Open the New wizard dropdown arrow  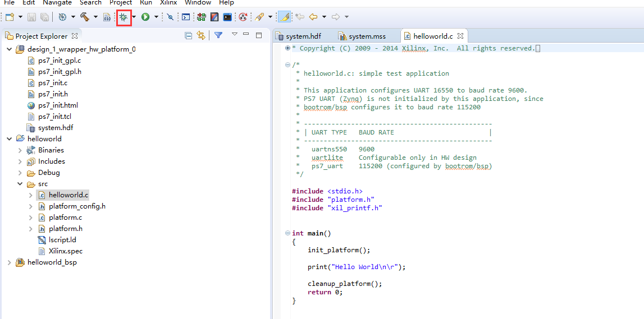click(20, 17)
